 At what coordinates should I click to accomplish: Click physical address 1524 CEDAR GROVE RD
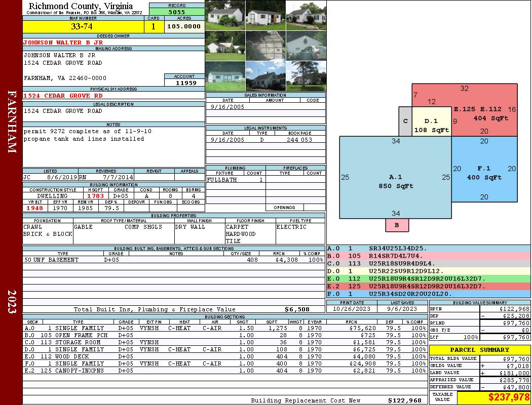tap(63, 96)
